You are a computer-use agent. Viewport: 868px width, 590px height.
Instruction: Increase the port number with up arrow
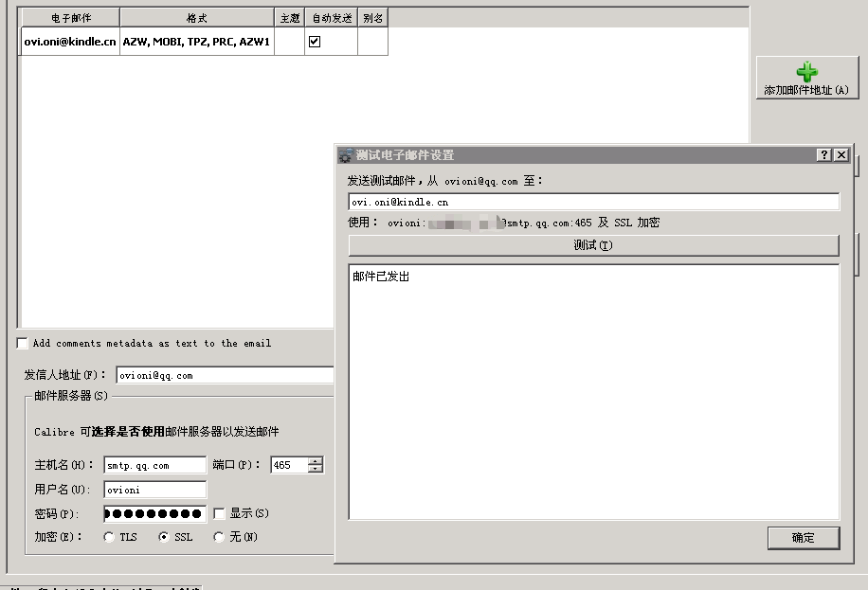point(315,461)
